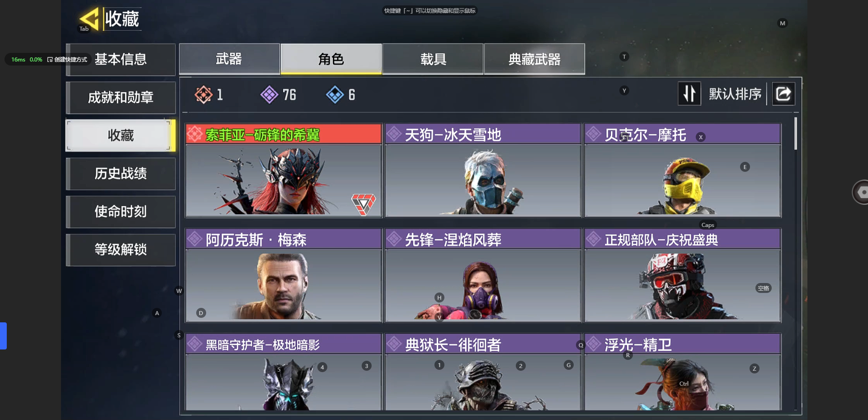
Task: Click the red badge emblem on 索菲亚 card
Action: (x=363, y=204)
